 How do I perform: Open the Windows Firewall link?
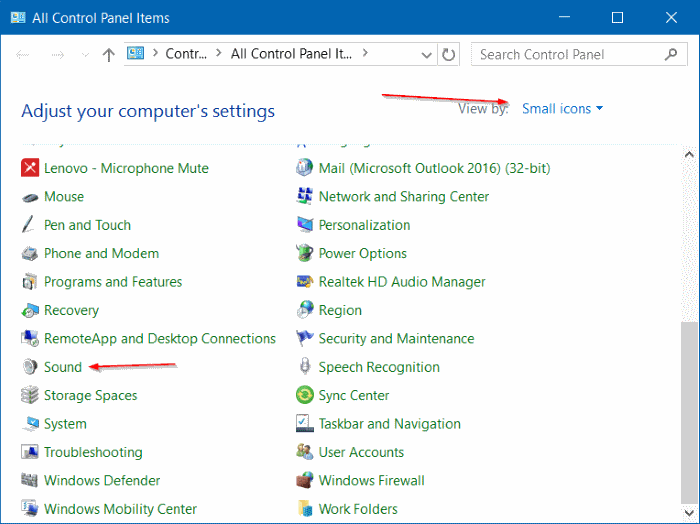coord(371,481)
